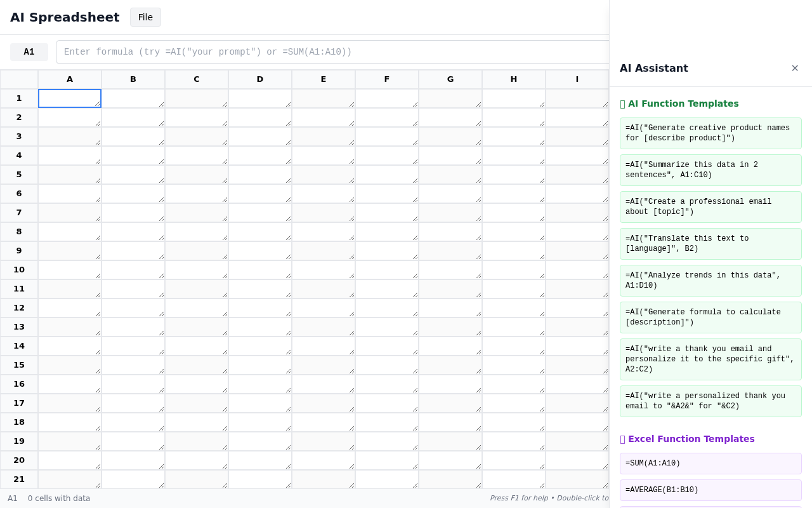Insert the creative product names AI template
This screenshot has height=508, width=812.
[710, 133]
